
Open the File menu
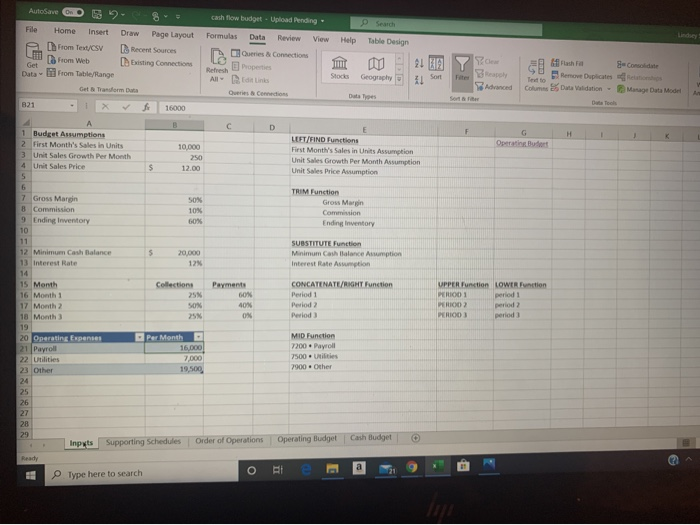pyautogui.click(x=31, y=29)
